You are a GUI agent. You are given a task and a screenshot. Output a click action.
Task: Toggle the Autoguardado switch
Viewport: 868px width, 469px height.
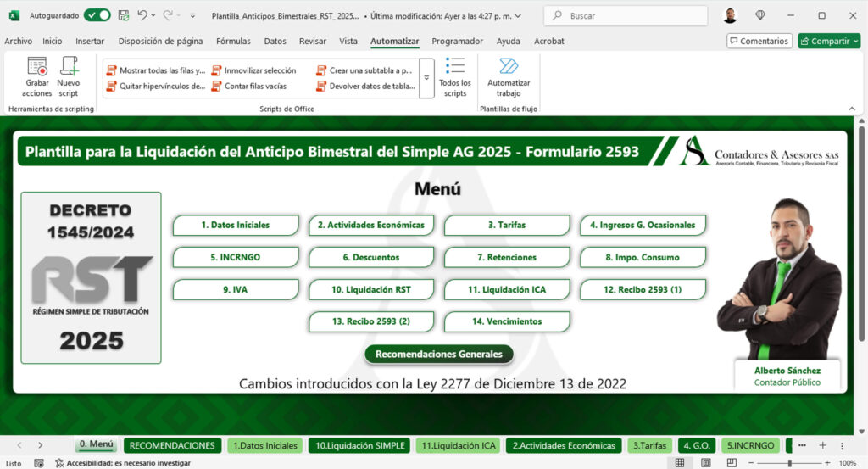pos(97,15)
